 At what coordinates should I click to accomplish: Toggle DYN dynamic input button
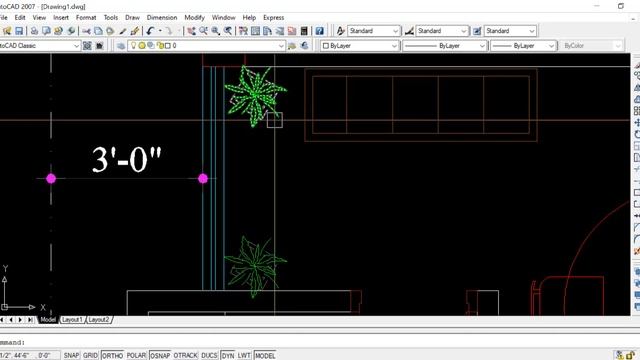[x=228, y=356]
